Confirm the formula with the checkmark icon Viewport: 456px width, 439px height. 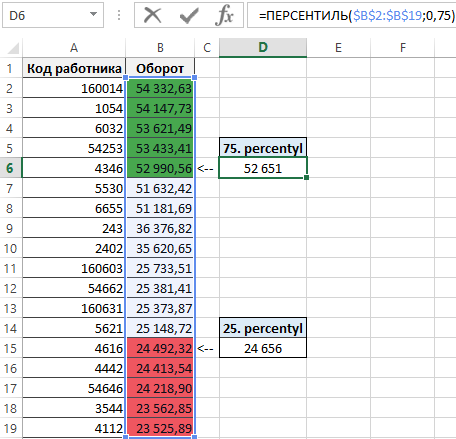pos(189,15)
